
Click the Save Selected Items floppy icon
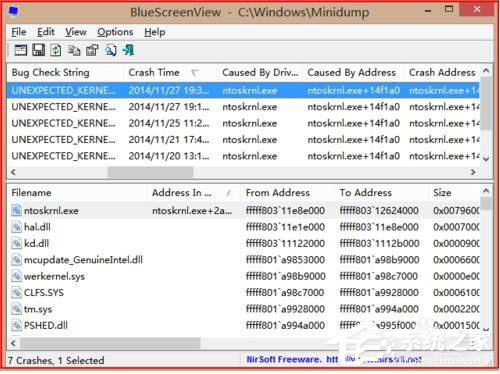pyautogui.click(x=38, y=51)
